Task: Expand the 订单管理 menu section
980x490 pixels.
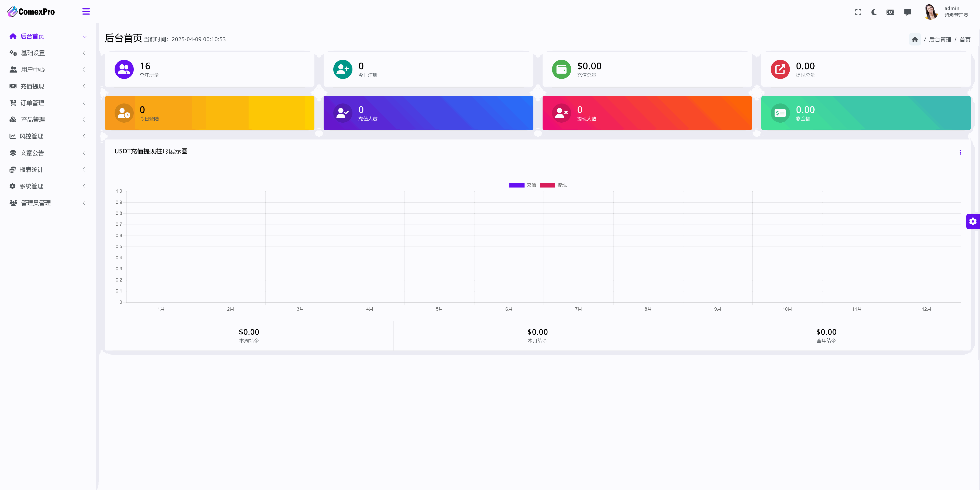Action: (x=32, y=102)
